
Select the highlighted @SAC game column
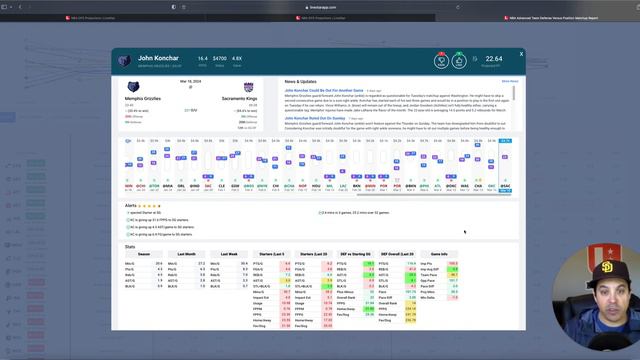(x=505, y=165)
